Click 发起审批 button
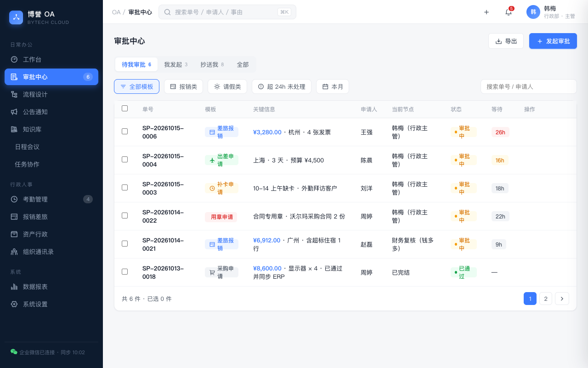The image size is (588, 368). (x=553, y=41)
